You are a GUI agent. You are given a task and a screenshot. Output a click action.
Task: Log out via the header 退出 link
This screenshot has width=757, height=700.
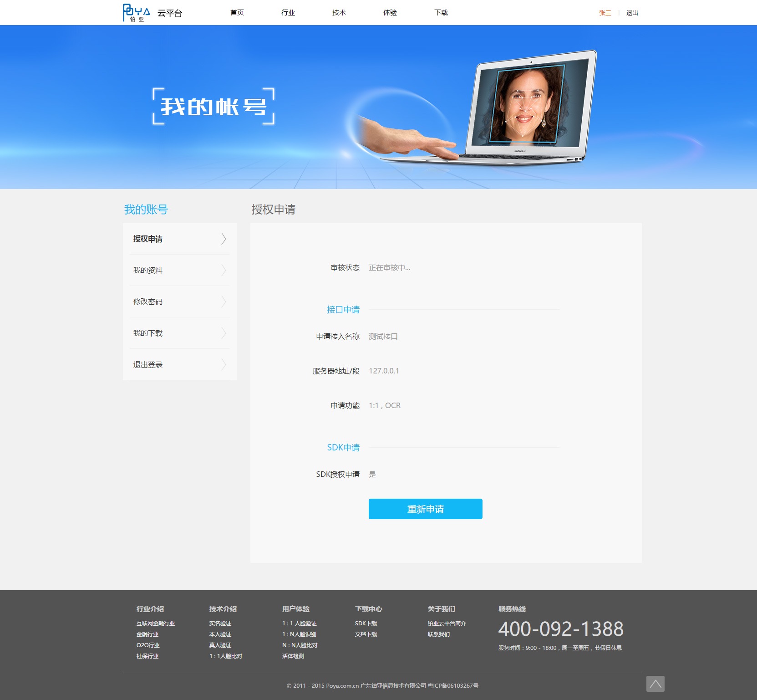click(x=632, y=13)
